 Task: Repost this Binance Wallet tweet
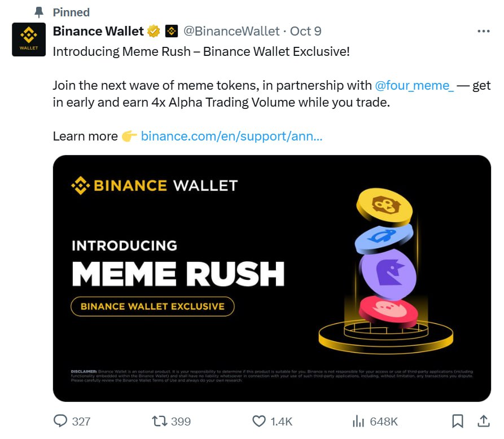(x=160, y=421)
